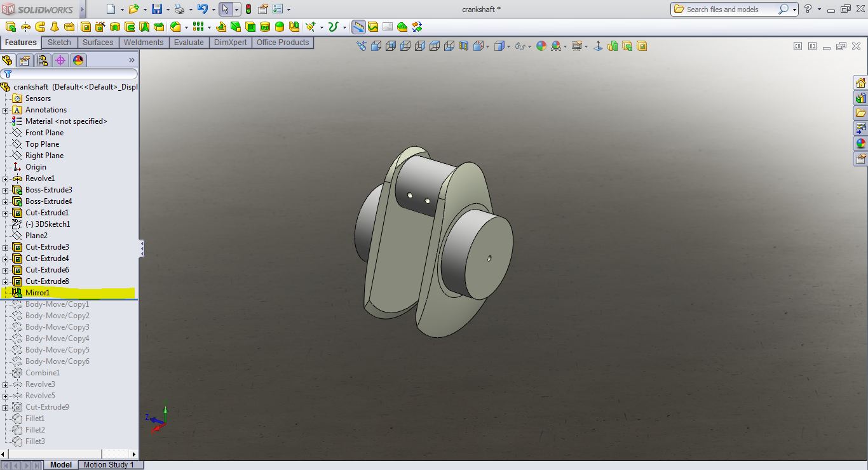Screen dimensions: 868x470
Task: Select the Extruded Boss/Base tool
Action: (9, 27)
